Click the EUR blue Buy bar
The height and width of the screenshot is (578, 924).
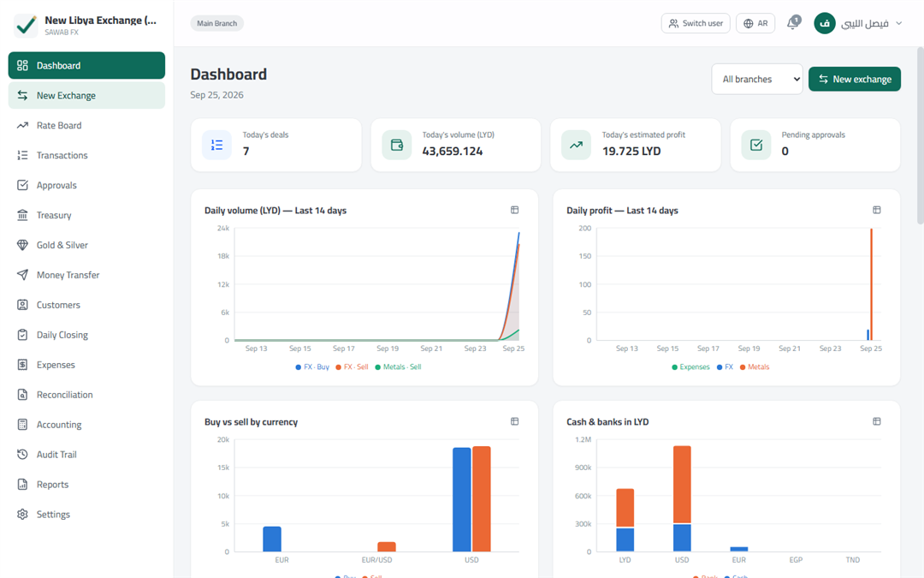point(272,539)
